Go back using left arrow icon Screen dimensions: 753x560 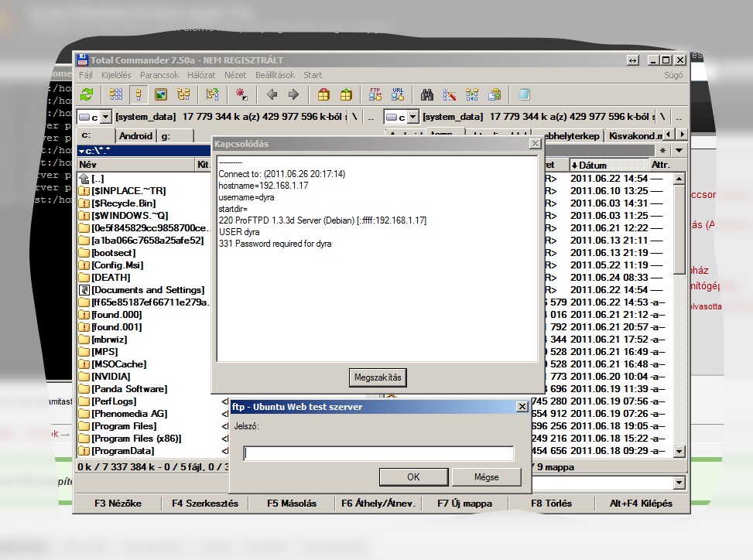click(272, 94)
